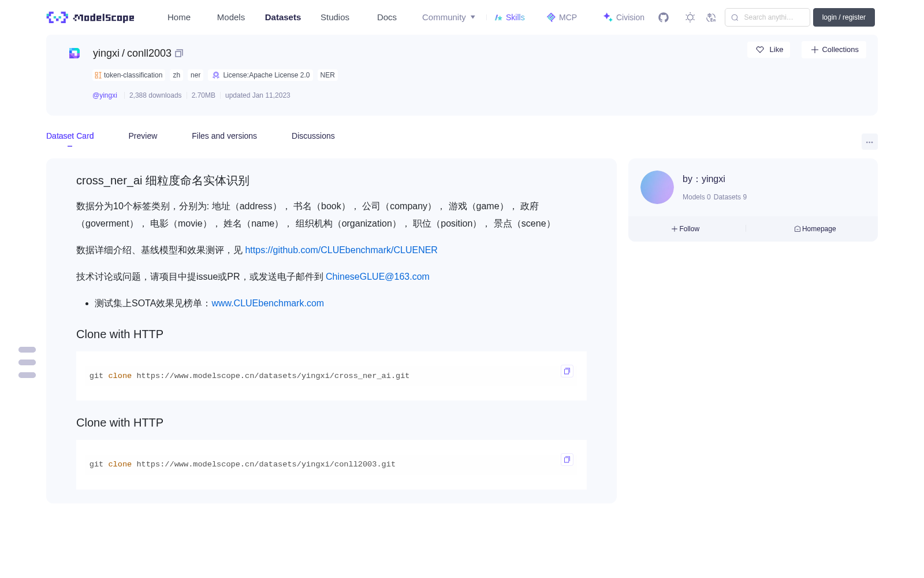The width and height of the screenshot is (924, 578).
Task: Open Civision from the navbar
Action: click(x=624, y=17)
